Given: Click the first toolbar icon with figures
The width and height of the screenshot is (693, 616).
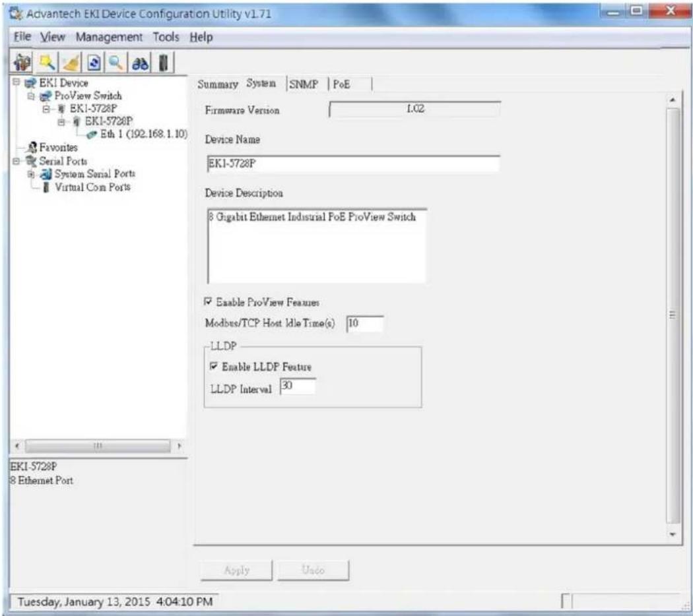Looking at the screenshot, I should tap(22, 63).
